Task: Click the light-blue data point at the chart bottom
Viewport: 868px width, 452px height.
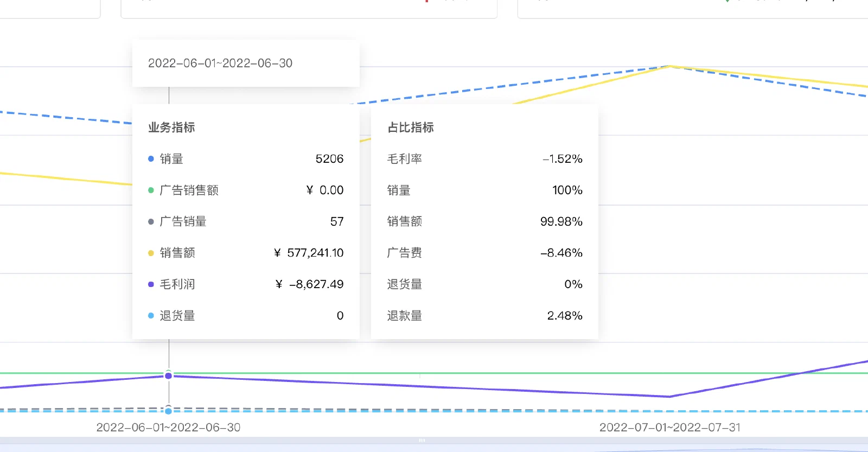Action: pyautogui.click(x=169, y=411)
